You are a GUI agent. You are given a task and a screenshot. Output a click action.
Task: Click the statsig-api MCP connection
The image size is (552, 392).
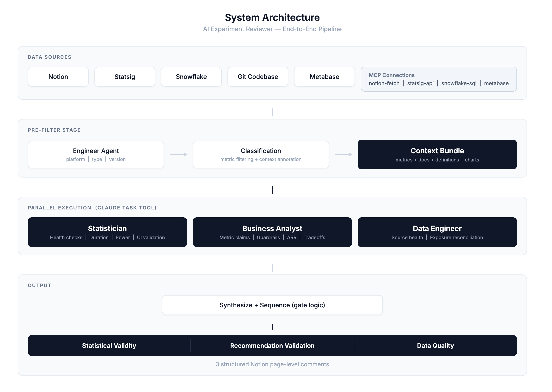[x=421, y=83]
